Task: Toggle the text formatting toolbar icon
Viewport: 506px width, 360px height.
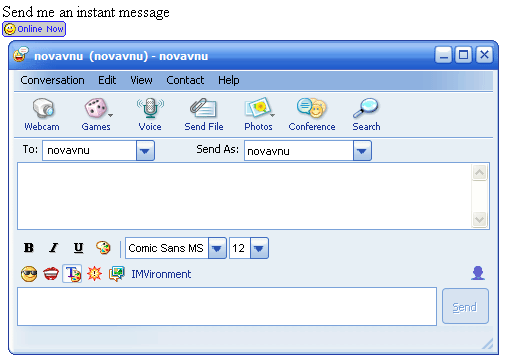Action: [x=72, y=274]
